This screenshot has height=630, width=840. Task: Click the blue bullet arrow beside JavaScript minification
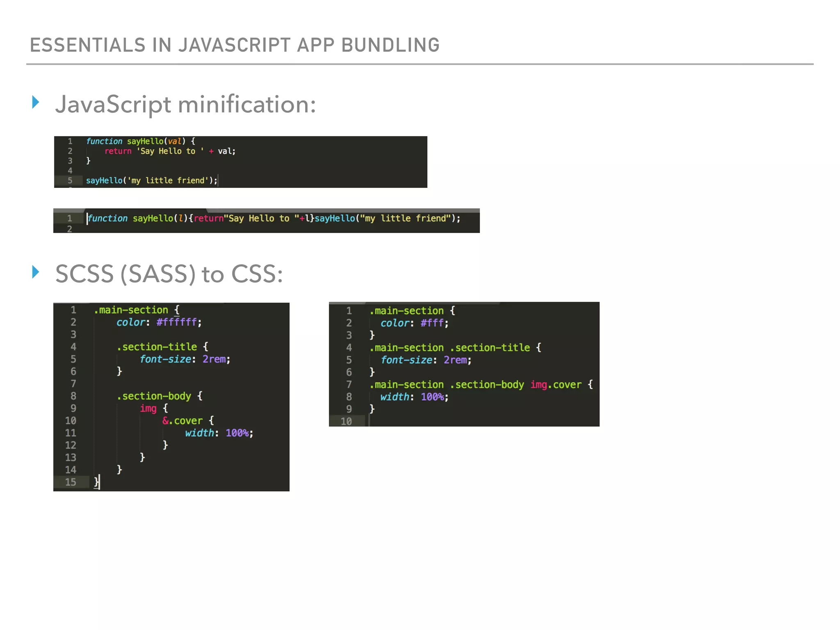coord(36,102)
